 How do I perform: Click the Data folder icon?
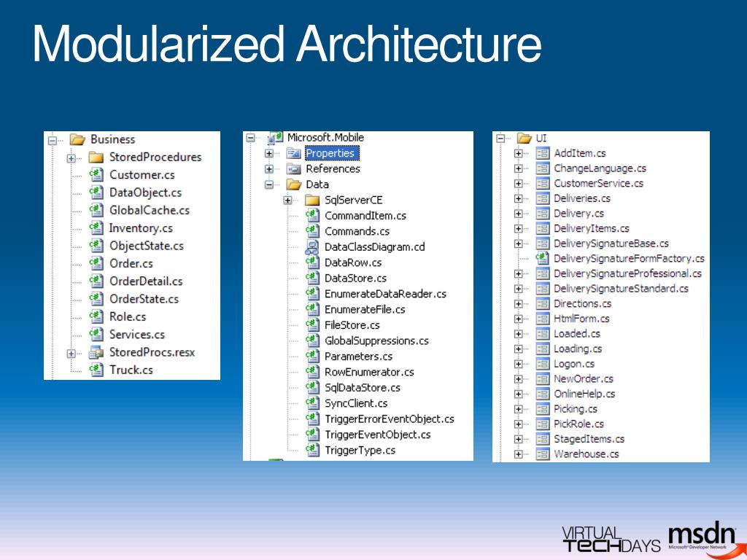294,184
